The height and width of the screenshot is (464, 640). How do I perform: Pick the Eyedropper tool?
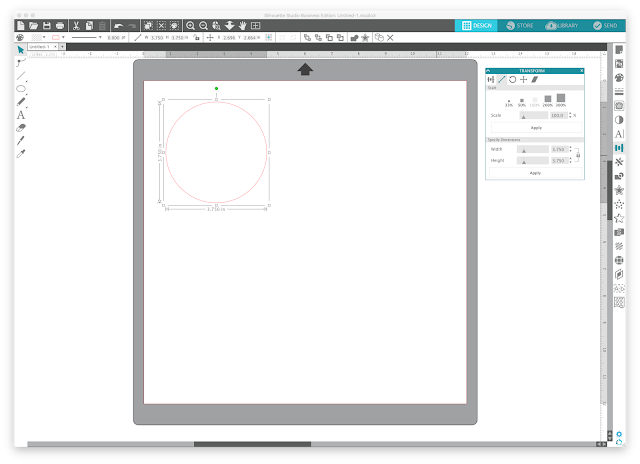pos(21,154)
